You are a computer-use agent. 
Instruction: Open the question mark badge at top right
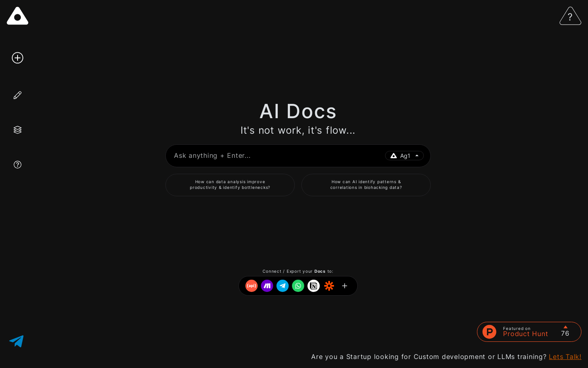570,16
